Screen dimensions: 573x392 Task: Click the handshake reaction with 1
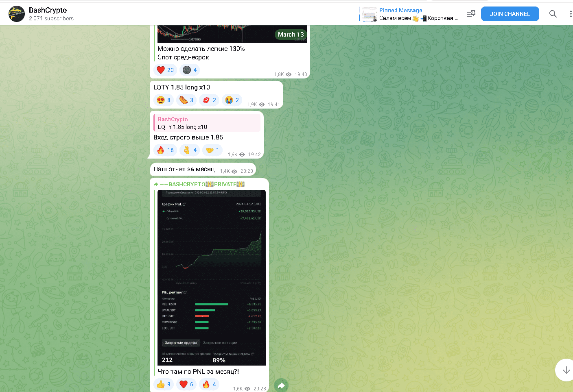click(x=212, y=150)
